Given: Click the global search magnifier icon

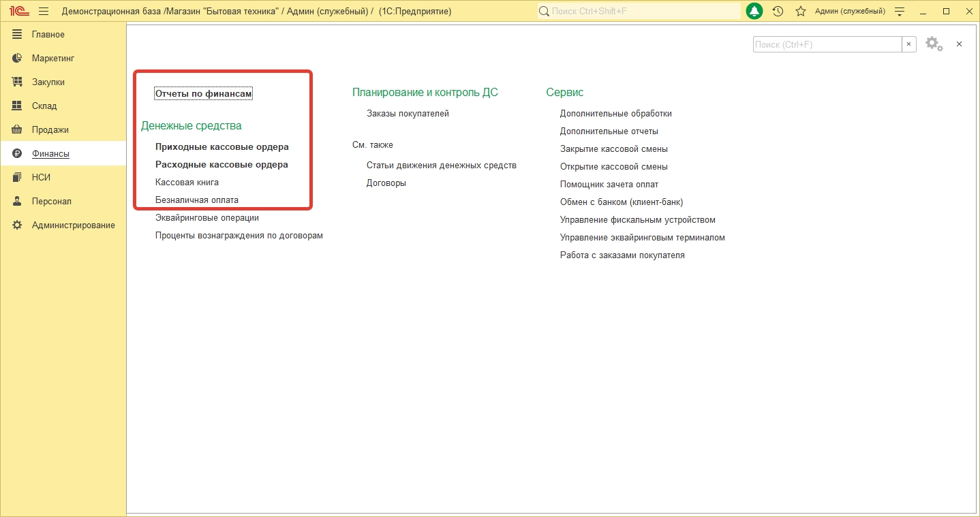Looking at the screenshot, I should [544, 12].
